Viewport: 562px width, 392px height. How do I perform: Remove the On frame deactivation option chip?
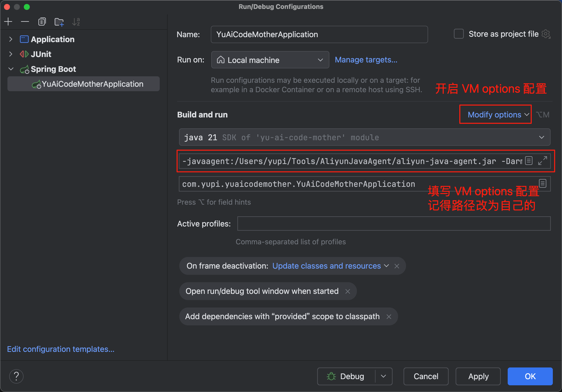(397, 266)
